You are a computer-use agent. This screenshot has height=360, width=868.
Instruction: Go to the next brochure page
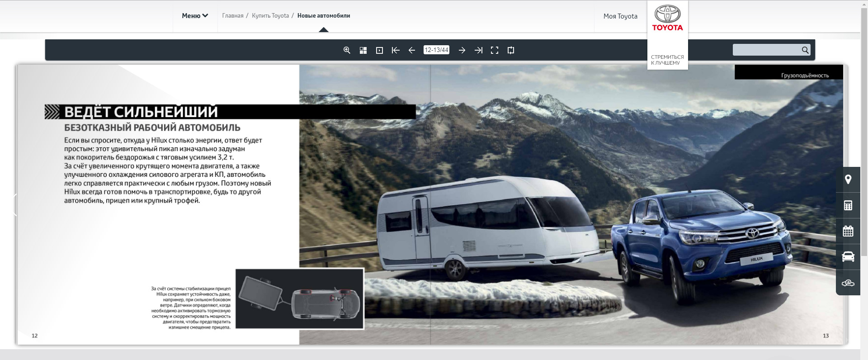coord(462,50)
